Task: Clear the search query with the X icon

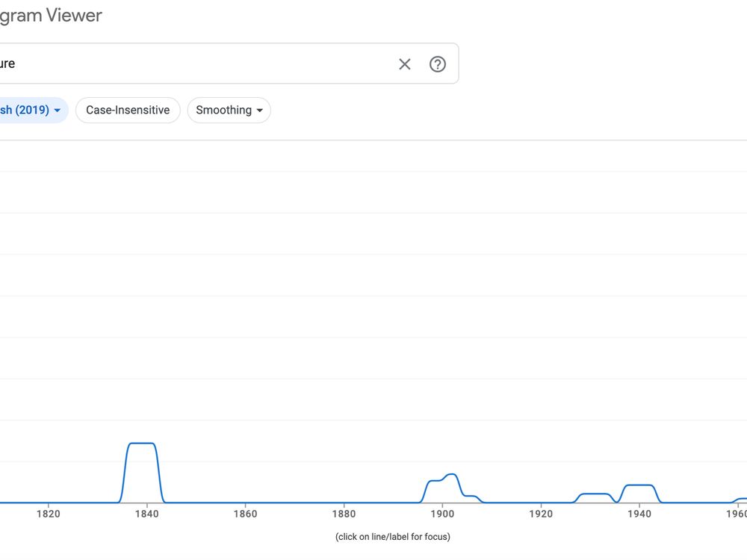Action: coord(405,64)
